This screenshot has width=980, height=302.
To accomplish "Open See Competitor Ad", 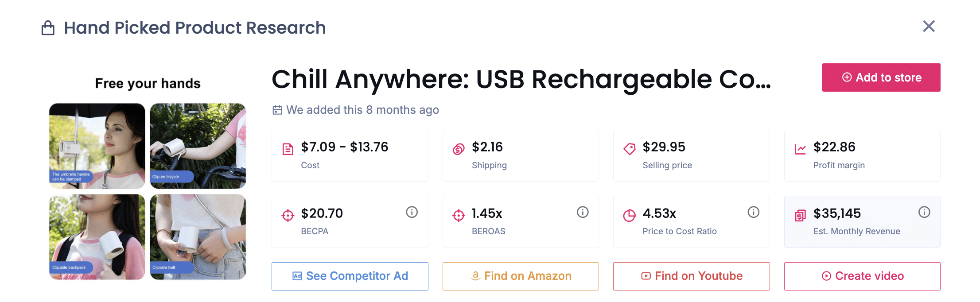I will pyautogui.click(x=350, y=276).
